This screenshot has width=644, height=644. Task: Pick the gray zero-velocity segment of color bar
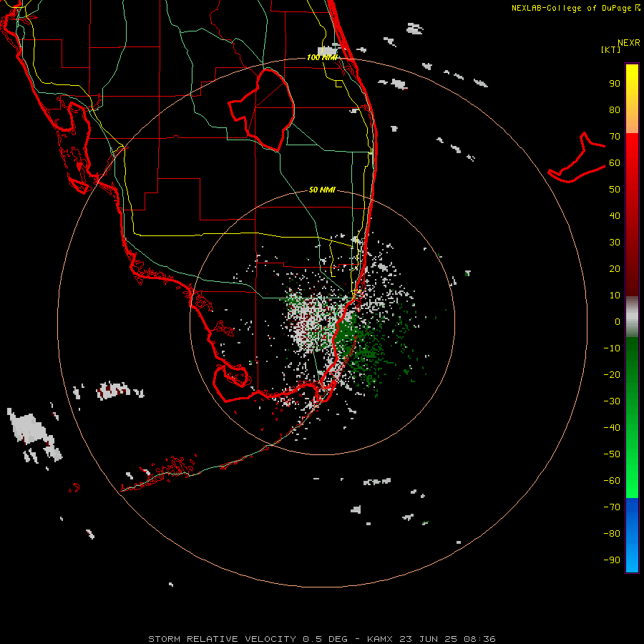(x=632, y=317)
